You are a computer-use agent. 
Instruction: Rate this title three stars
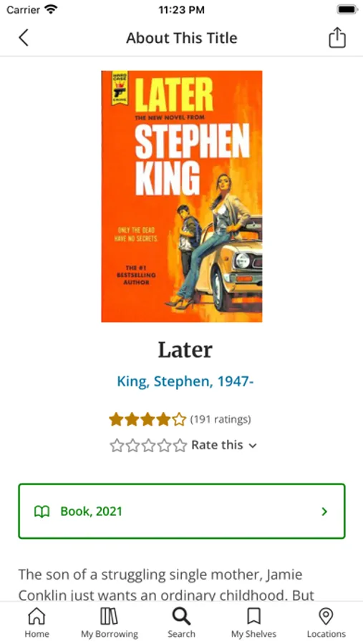148,445
